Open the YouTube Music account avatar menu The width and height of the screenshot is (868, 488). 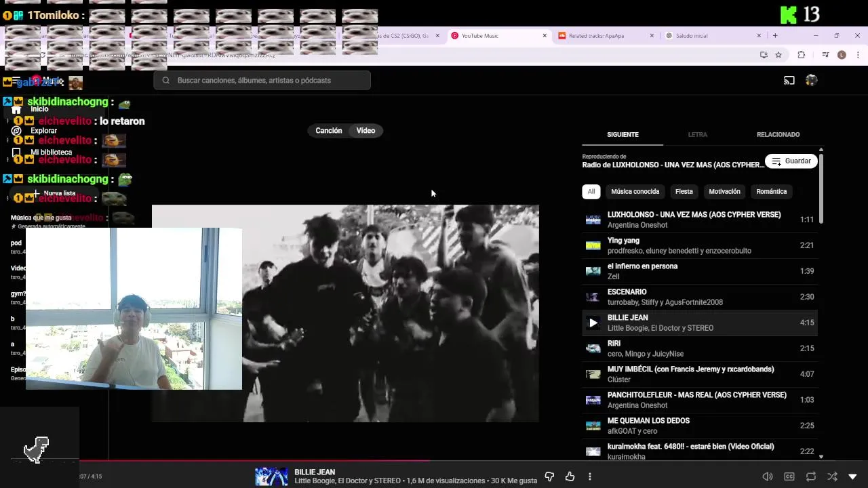(x=811, y=81)
